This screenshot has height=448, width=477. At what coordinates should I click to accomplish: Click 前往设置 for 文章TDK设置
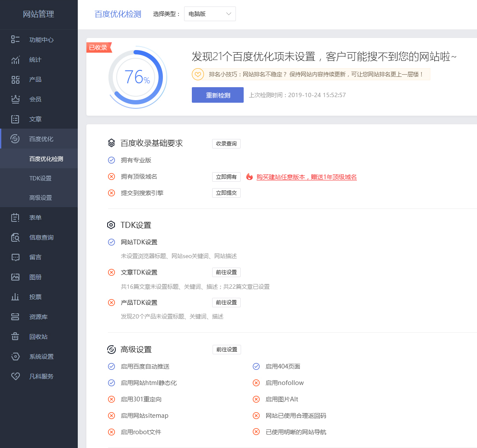[226, 272]
